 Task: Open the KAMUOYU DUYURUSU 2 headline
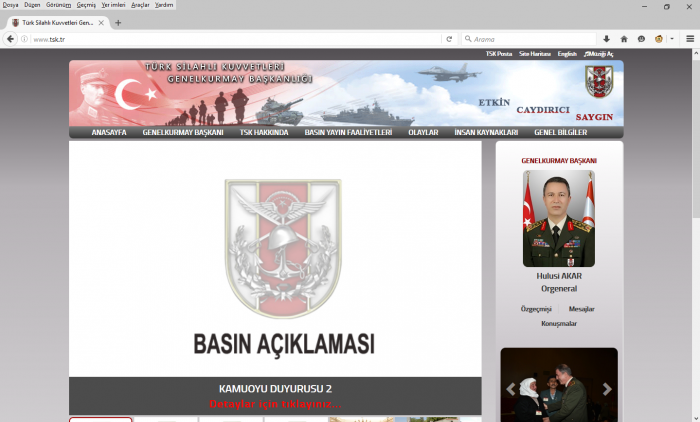click(x=275, y=389)
